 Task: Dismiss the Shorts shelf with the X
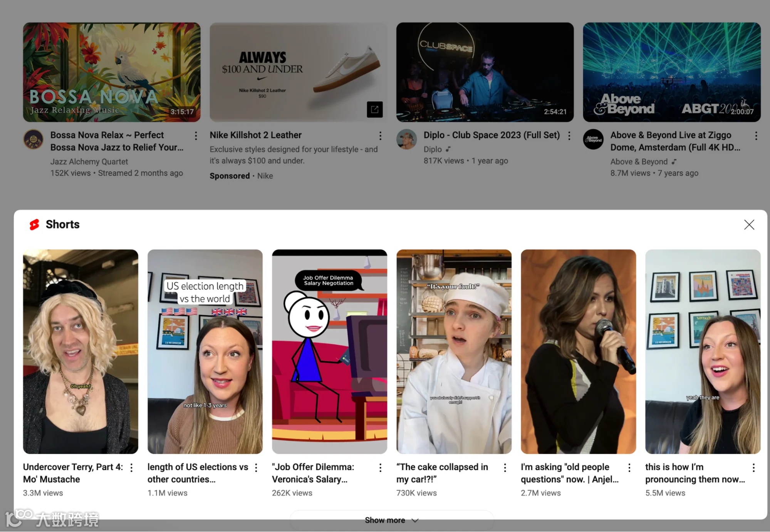(x=749, y=224)
